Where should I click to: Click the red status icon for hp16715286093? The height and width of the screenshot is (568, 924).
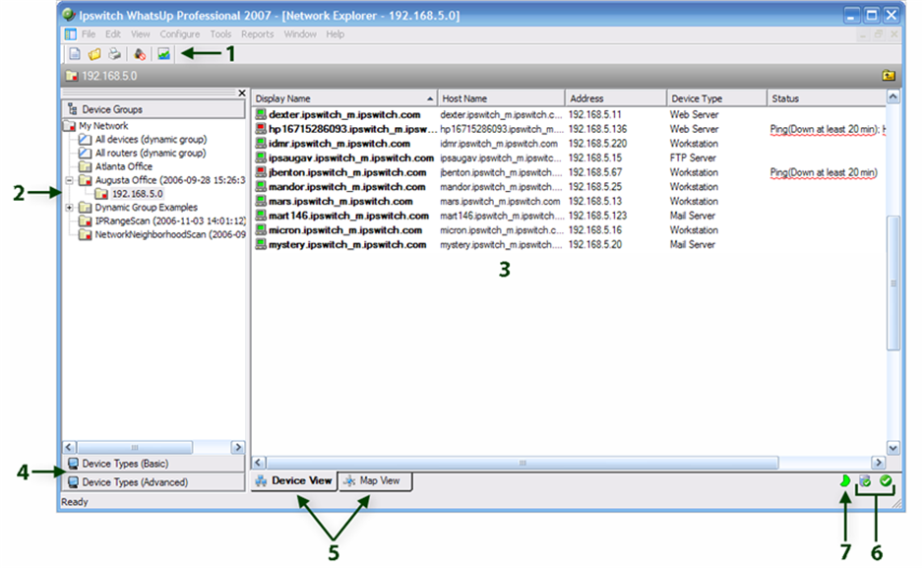(261, 128)
